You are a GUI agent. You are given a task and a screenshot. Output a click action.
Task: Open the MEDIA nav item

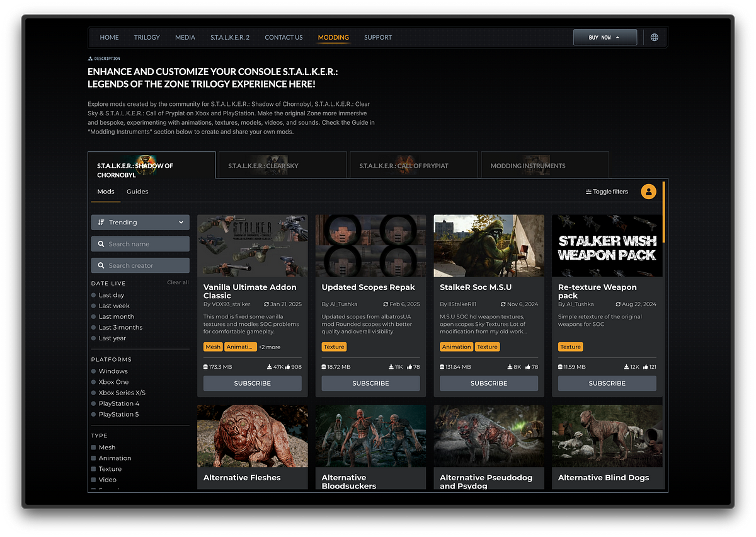point(185,37)
